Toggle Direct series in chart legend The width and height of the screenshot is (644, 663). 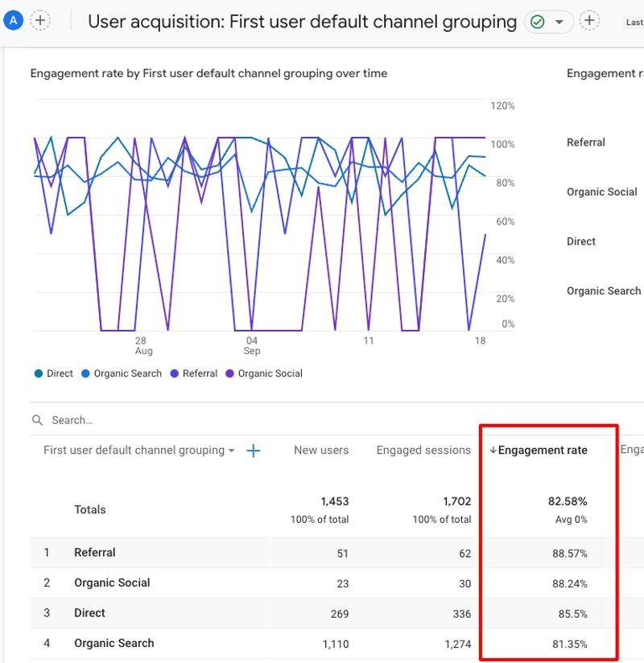coord(53,373)
